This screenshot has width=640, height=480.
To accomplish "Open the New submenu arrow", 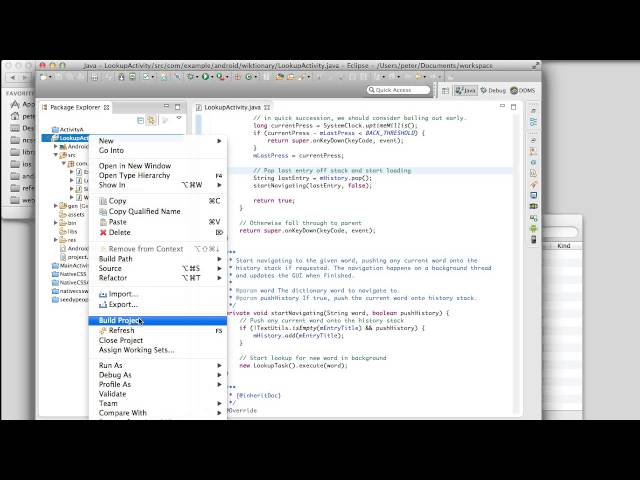I will tap(219, 141).
